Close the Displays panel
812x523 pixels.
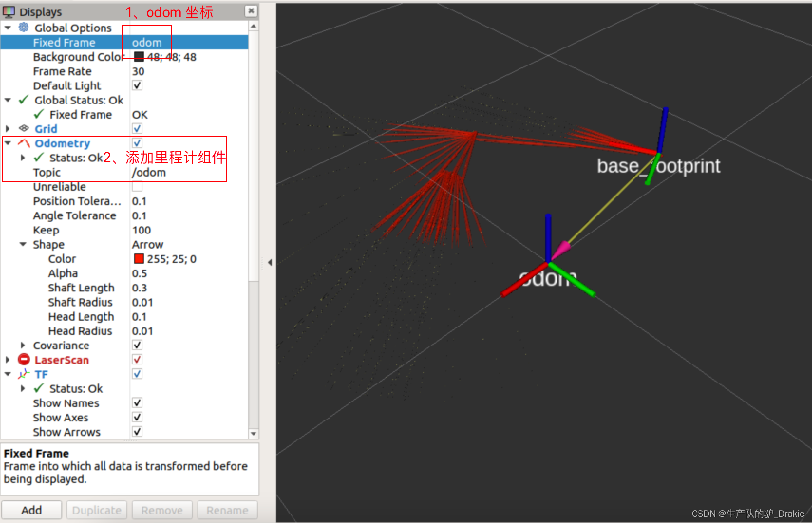(x=251, y=10)
